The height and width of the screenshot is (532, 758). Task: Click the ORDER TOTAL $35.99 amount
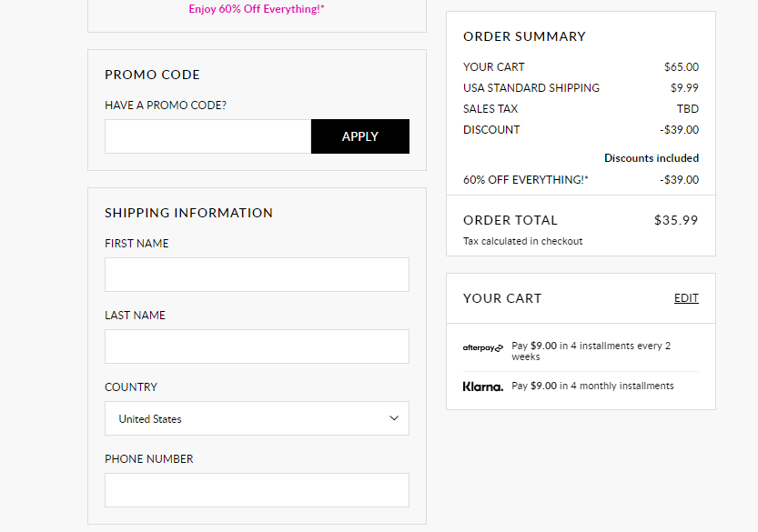tap(676, 220)
